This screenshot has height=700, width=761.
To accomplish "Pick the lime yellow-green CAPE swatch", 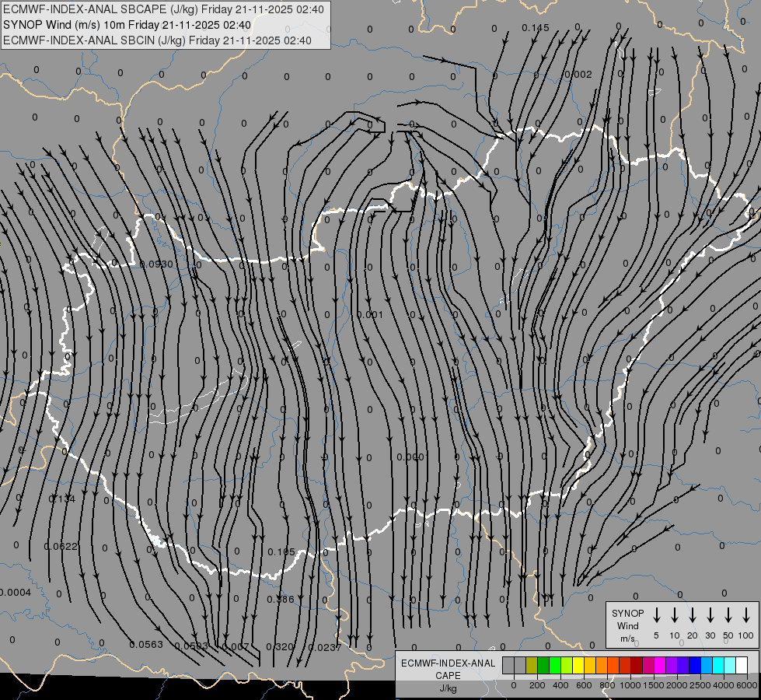I will [x=567, y=666].
